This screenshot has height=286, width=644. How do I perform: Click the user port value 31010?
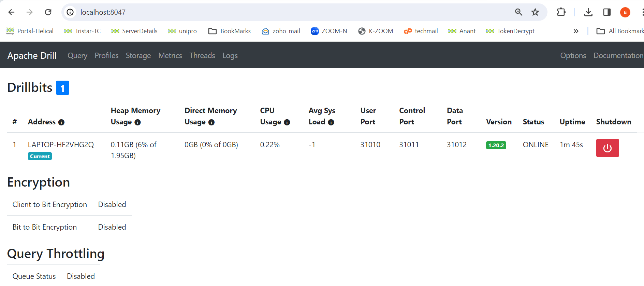(x=370, y=145)
